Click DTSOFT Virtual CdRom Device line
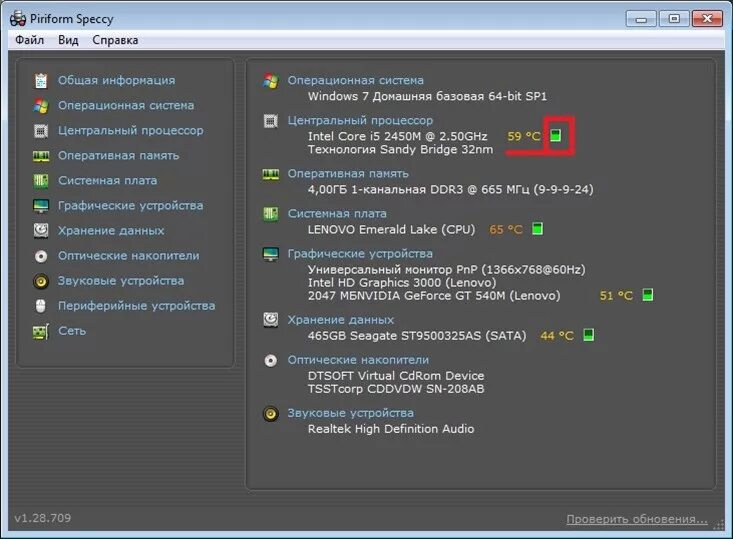This screenshot has width=733, height=539. [396, 376]
